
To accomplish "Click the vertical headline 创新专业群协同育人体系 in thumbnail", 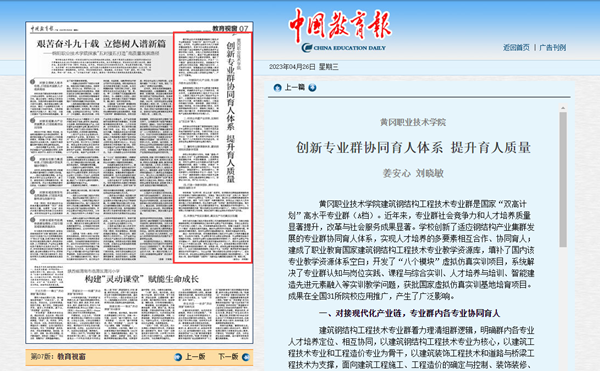I will (x=230, y=87).
